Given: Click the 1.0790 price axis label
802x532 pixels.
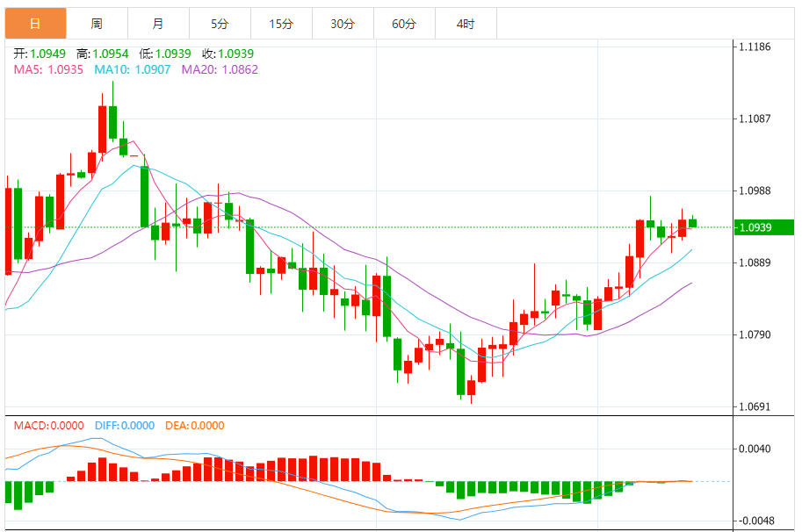Looking at the screenshot, I should (x=755, y=334).
